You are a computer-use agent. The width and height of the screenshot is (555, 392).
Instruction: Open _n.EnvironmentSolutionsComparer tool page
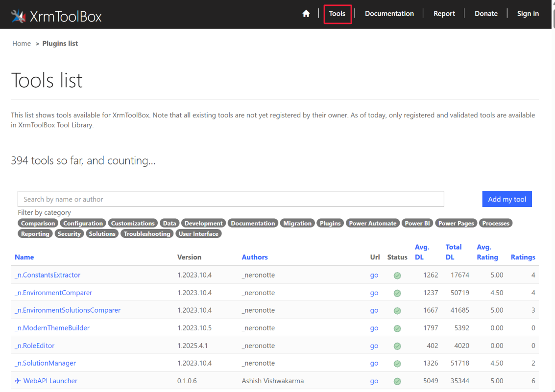coord(67,310)
